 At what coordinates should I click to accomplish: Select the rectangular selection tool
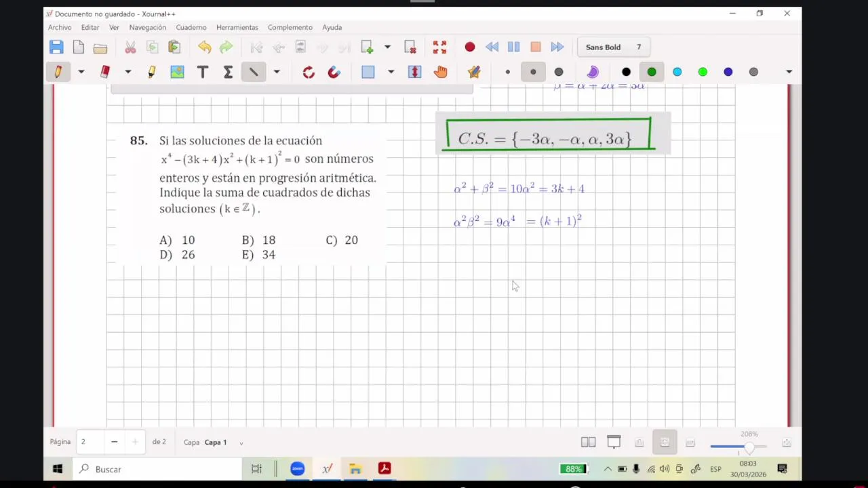tap(368, 72)
